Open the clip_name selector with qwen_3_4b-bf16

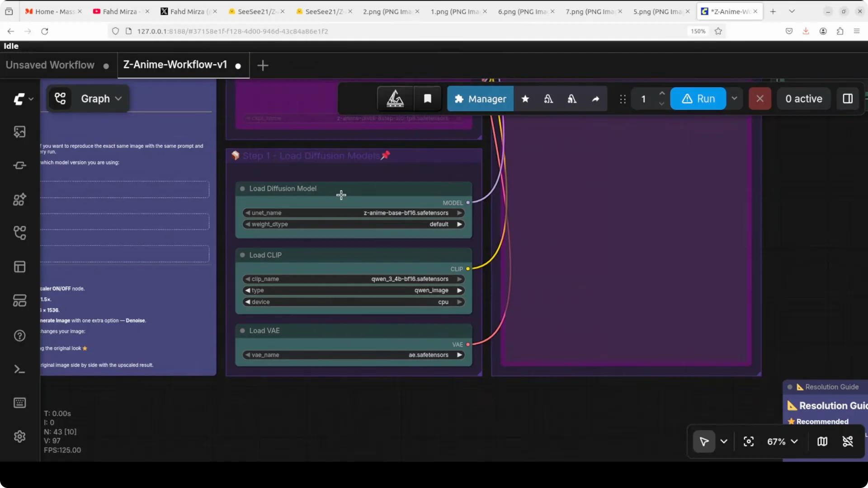pyautogui.click(x=354, y=279)
